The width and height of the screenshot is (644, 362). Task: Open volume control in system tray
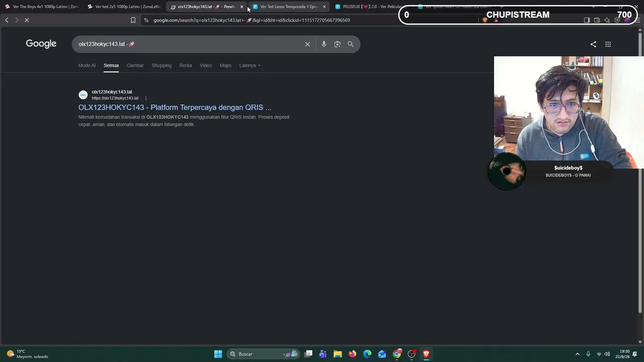[x=607, y=354]
